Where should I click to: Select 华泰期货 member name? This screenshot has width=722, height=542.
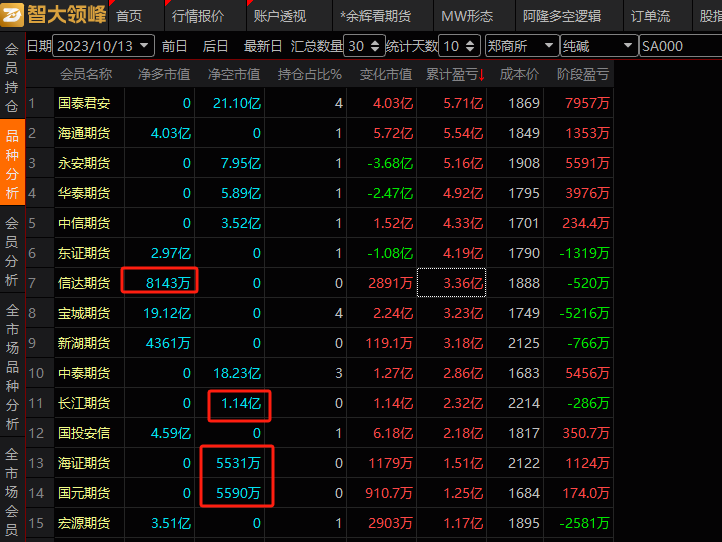84,193
